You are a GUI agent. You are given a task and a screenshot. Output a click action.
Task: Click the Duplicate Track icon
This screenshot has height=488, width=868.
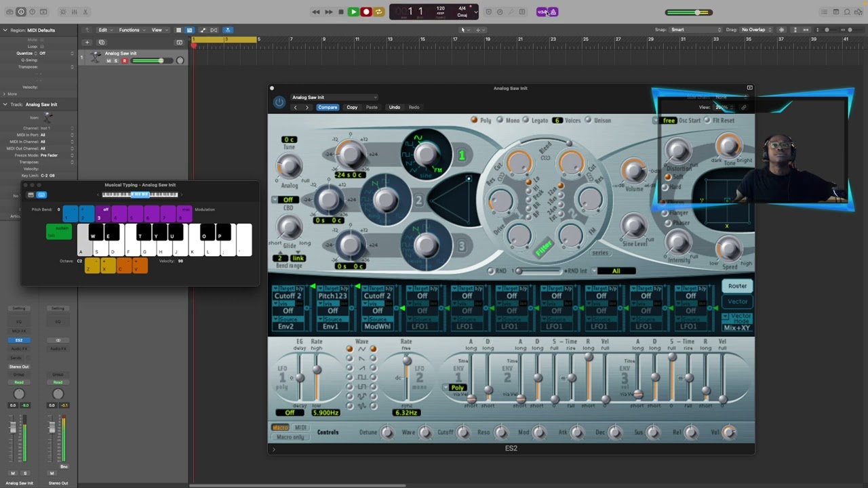click(x=102, y=42)
